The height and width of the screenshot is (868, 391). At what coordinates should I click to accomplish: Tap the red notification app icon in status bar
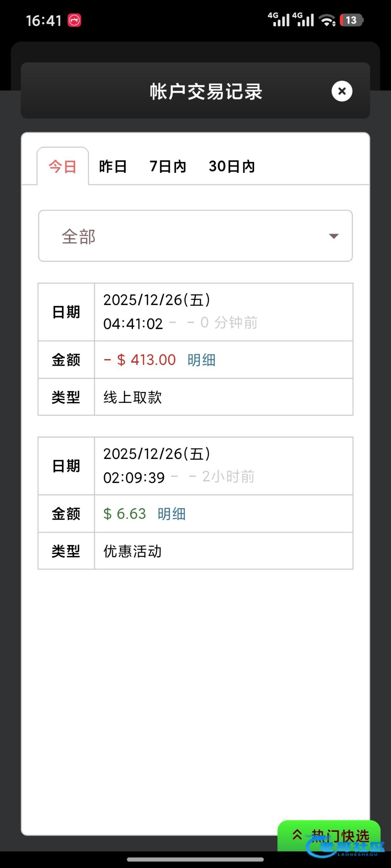[x=75, y=20]
